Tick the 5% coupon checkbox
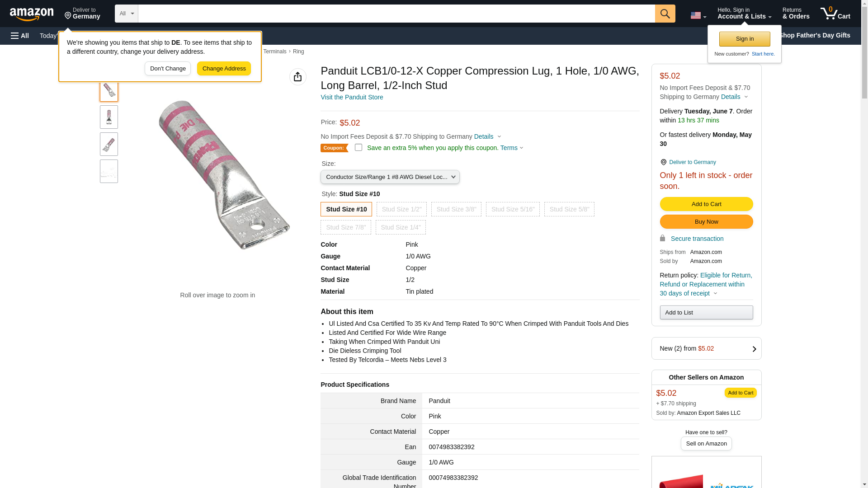Viewport: 868px width, 488px height. tap(358, 147)
